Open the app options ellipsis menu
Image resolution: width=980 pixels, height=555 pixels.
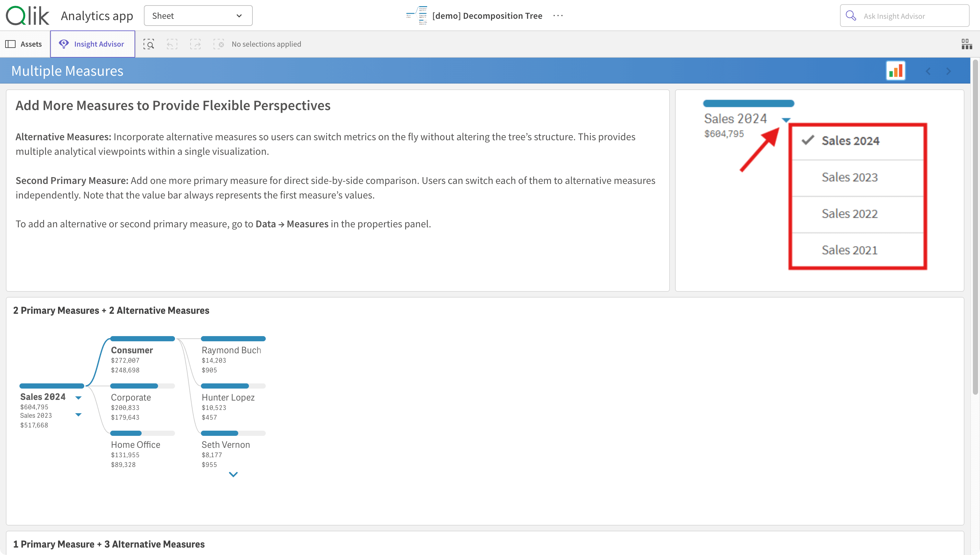[x=558, y=16]
